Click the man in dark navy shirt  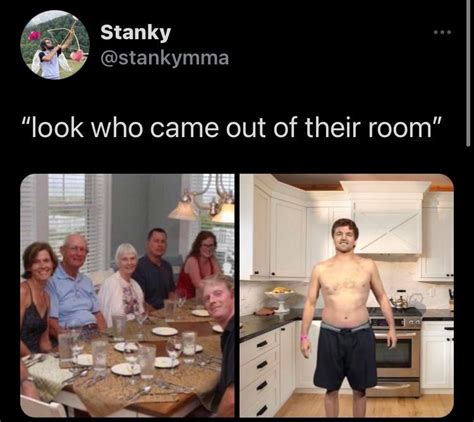[154, 268]
